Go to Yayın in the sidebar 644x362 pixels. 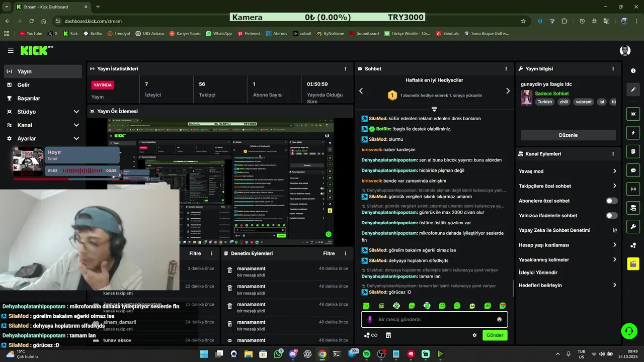pos(43,71)
